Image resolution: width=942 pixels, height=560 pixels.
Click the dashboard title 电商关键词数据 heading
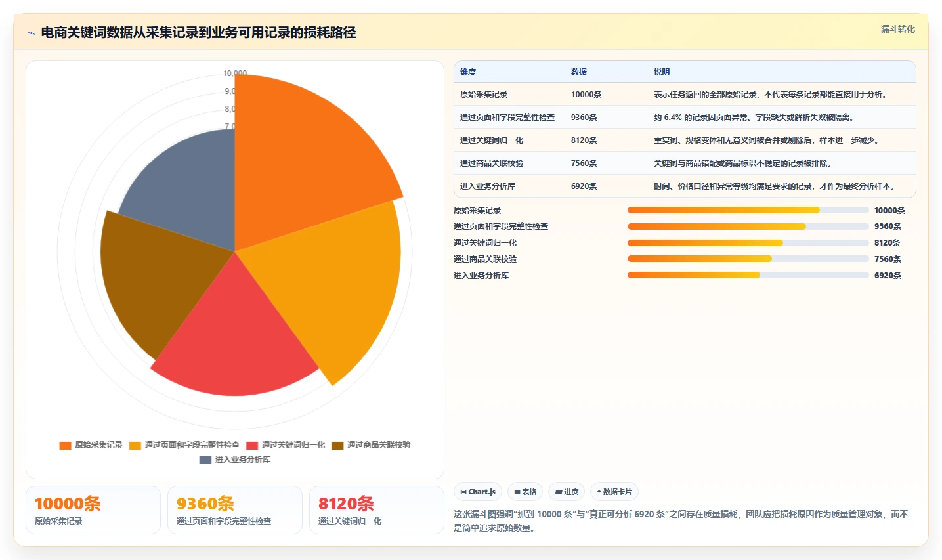click(x=198, y=33)
